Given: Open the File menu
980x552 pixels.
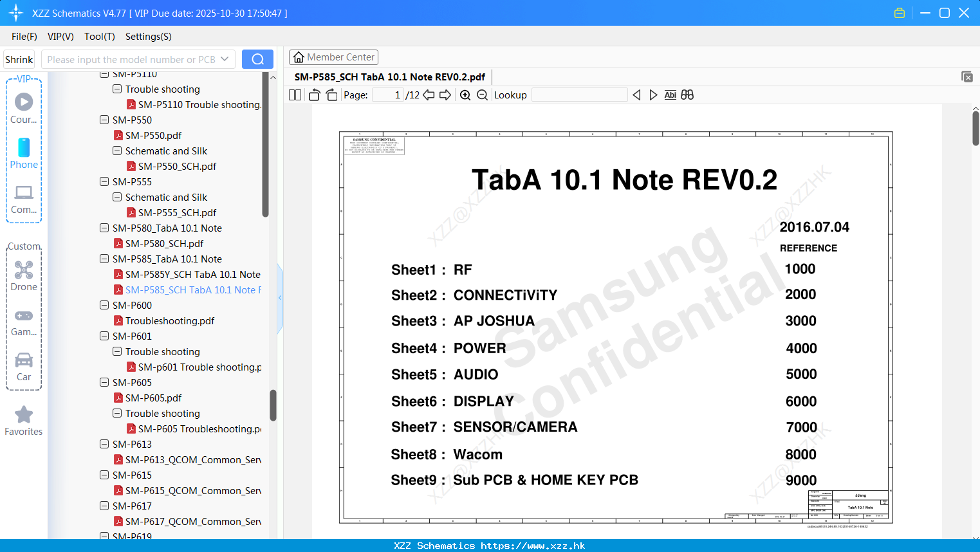Looking at the screenshot, I should click(x=24, y=37).
